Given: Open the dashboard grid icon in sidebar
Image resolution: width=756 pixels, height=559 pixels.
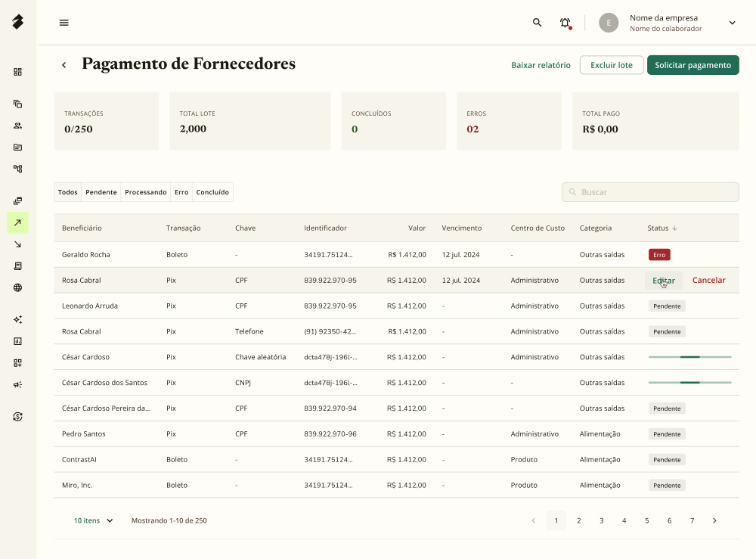Looking at the screenshot, I should (x=18, y=72).
